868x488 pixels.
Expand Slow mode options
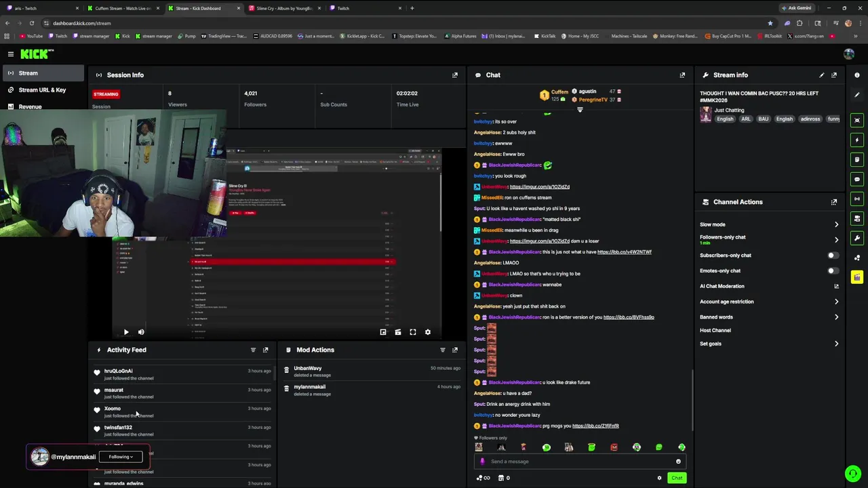click(x=836, y=224)
